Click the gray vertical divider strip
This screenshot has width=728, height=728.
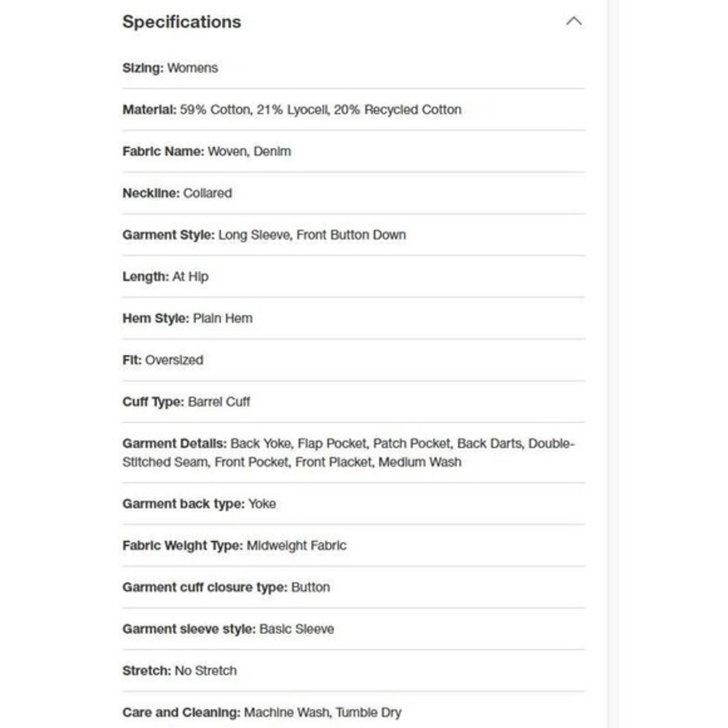point(612,364)
